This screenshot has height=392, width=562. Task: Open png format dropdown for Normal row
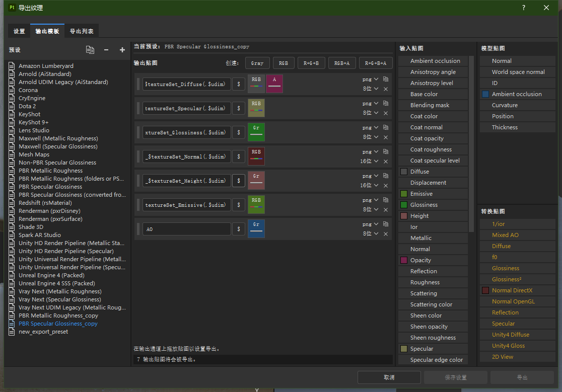[x=370, y=151]
